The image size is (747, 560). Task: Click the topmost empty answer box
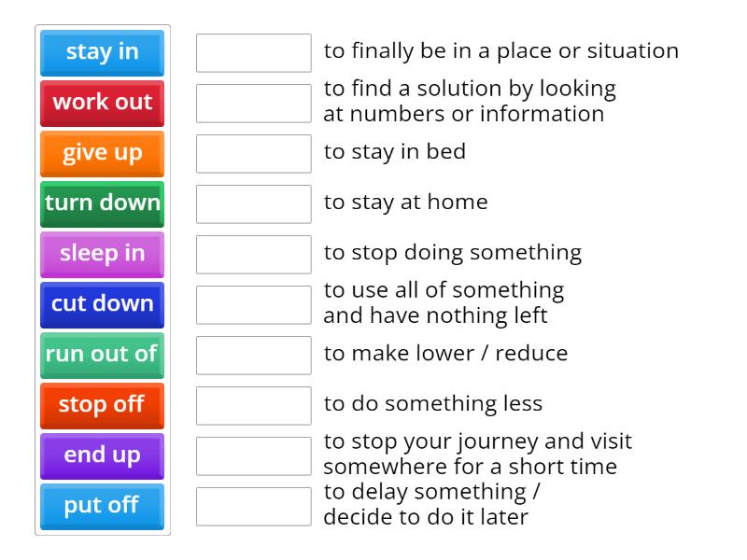point(253,53)
